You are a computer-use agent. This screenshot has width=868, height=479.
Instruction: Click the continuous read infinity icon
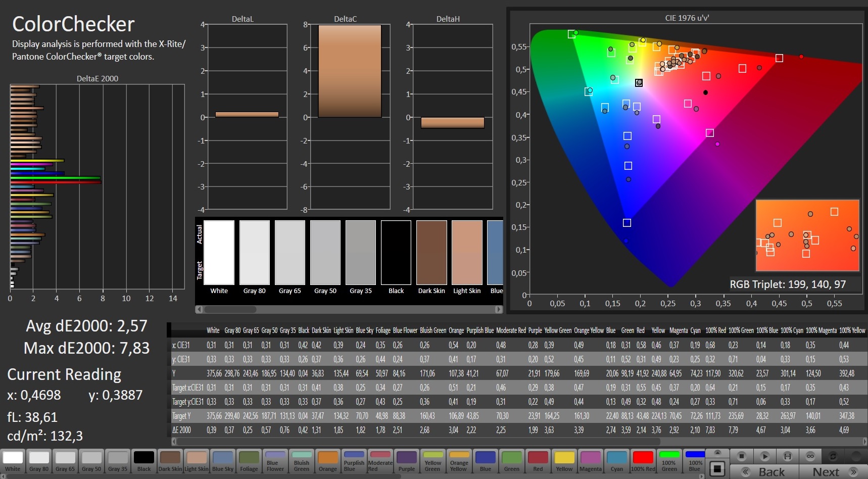(810, 456)
